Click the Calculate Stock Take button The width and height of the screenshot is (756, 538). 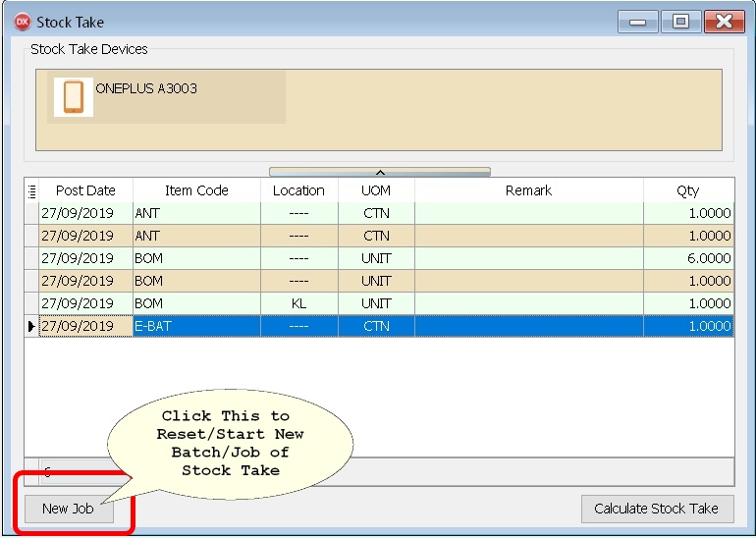[x=657, y=509]
